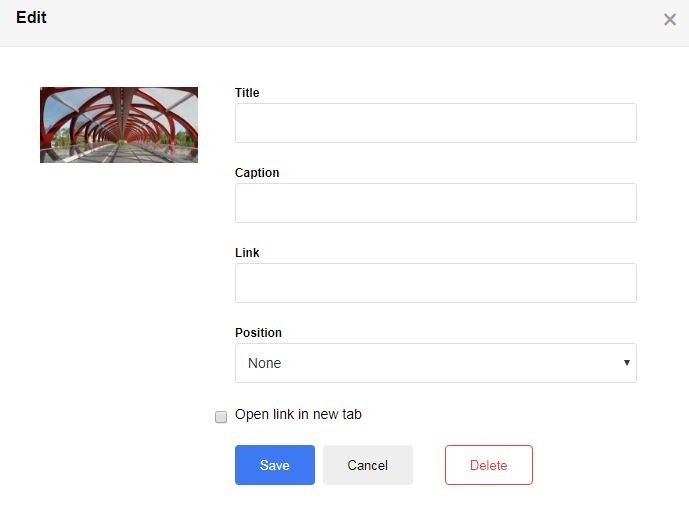Screen dimensions: 689x505
Task: Click the Edit dialog heading text
Action: [x=31, y=18]
